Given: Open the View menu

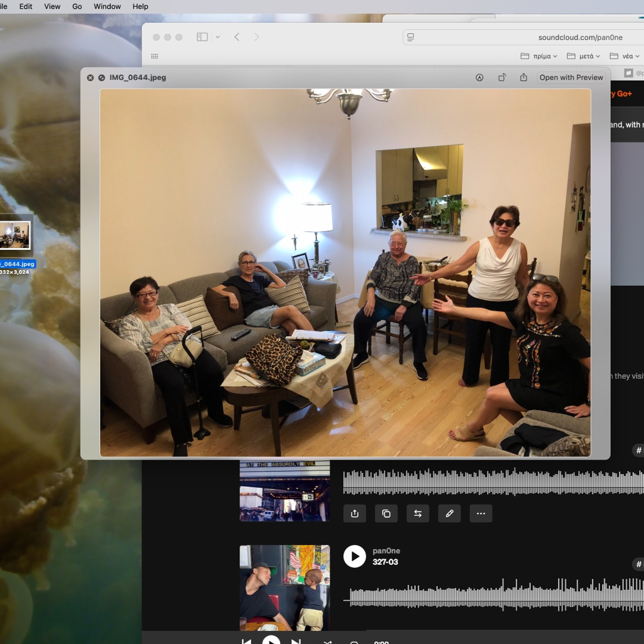Looking at the screenshot, I should 52,6.
